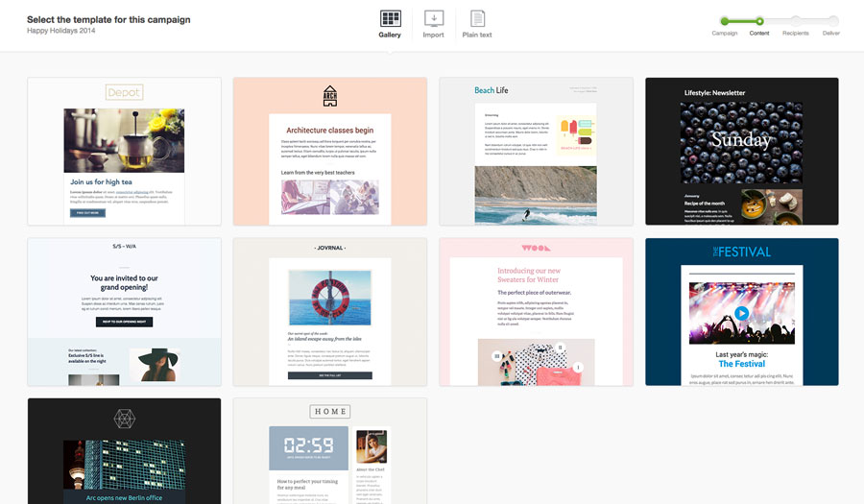Screen dimensions: 864x504
Task: Click 'Join us for high tea' text
Action: (x=101, y=181)
